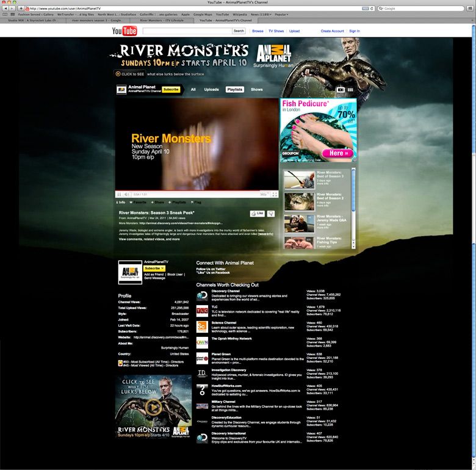
Task: Add video to Playlists under player
Action: click(178, 202)
